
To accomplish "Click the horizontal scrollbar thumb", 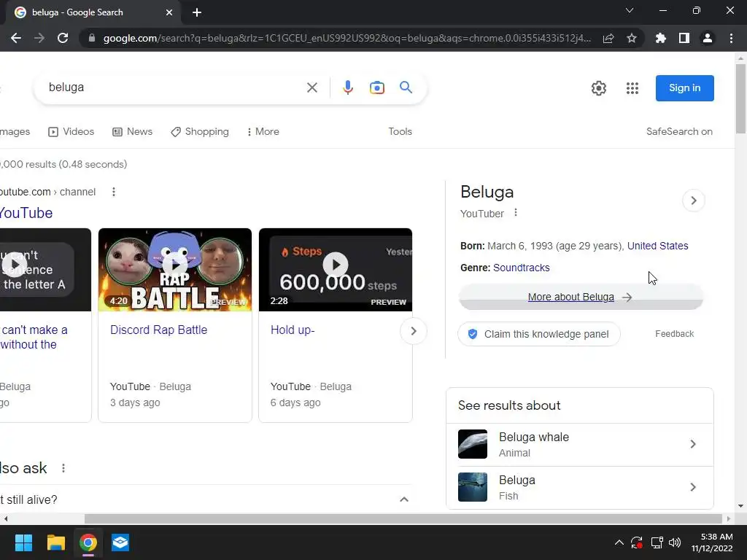I will click(x=403, y=518).
